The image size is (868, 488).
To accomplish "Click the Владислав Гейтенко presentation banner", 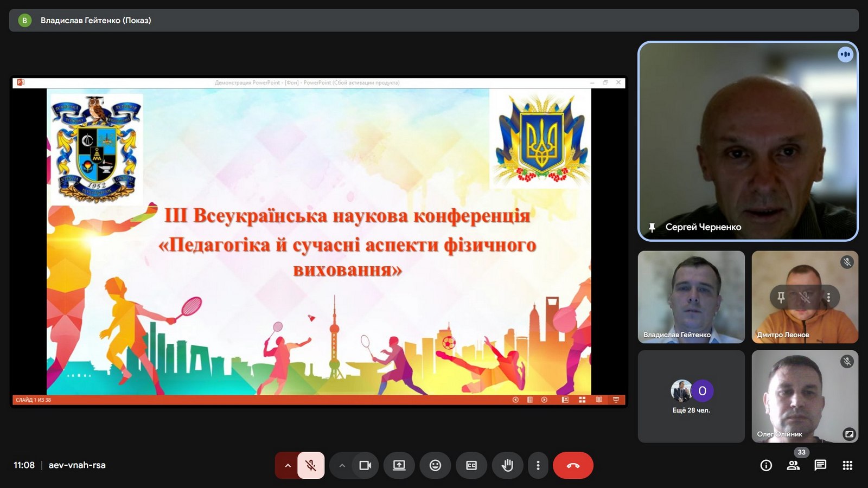I will [x=95, y=21].
